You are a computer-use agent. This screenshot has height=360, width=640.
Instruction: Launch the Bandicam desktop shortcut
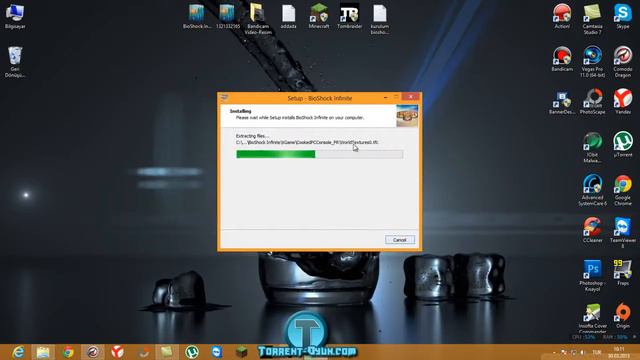tap(562, 59)
